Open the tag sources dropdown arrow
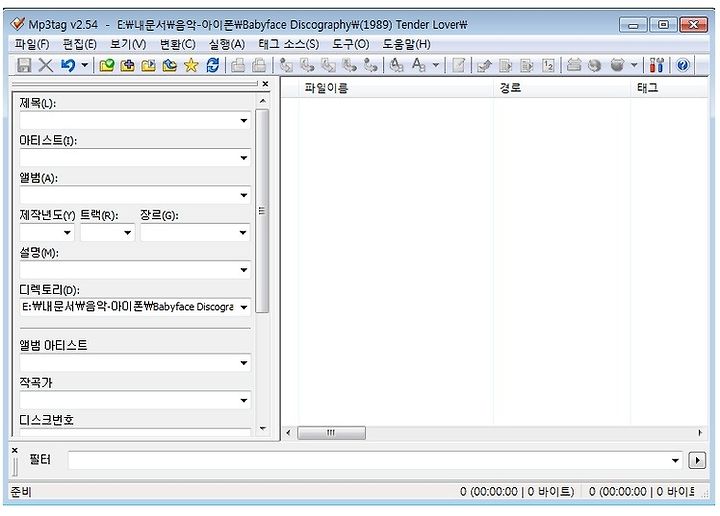 634,65
